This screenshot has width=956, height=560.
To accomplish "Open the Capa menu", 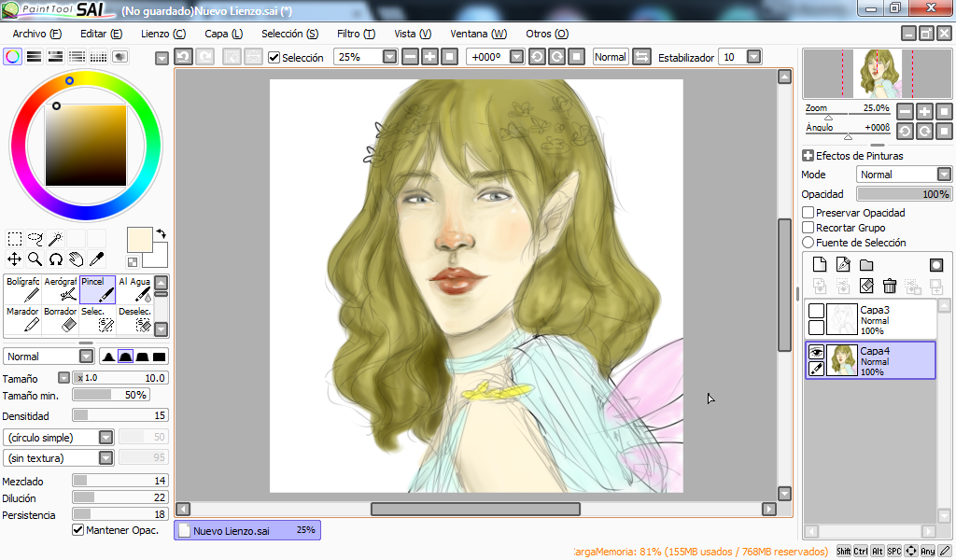I will pos(223,34).
